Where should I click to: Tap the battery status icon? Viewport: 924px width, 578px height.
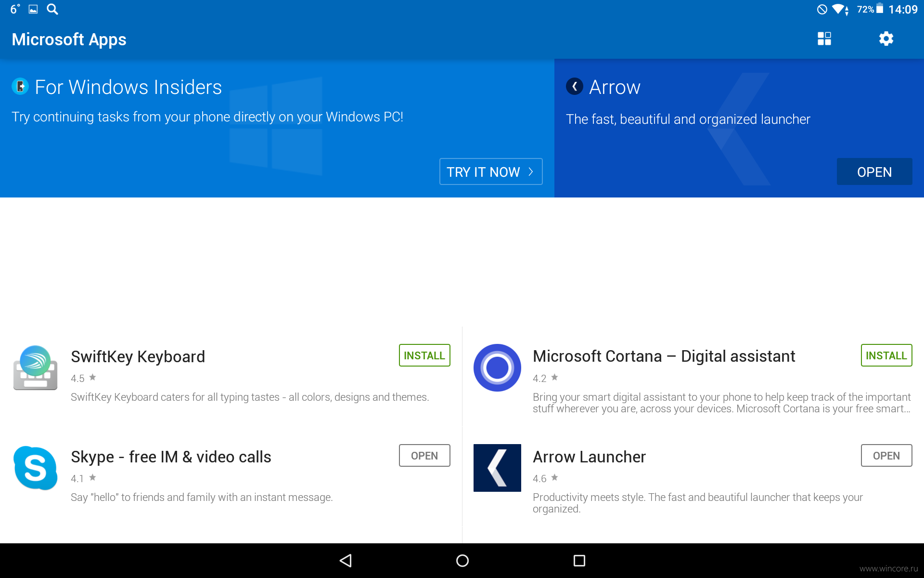click(880, 9)
